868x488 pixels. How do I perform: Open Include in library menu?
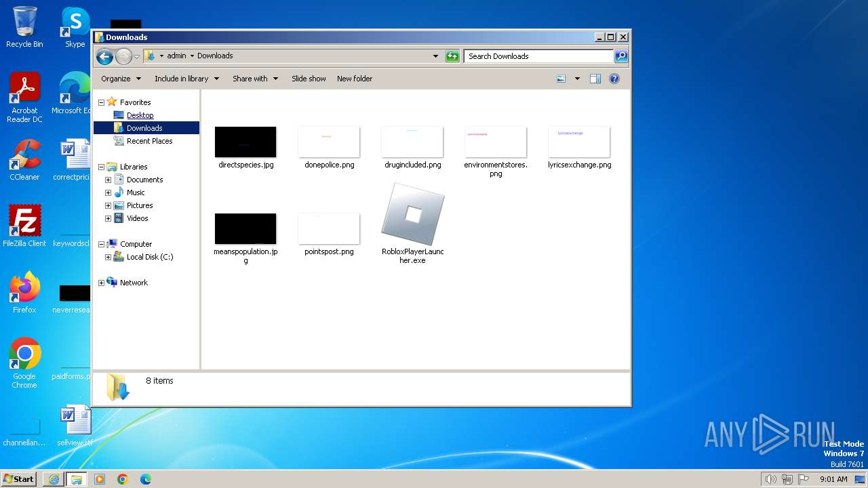click(x=186, y=79)
